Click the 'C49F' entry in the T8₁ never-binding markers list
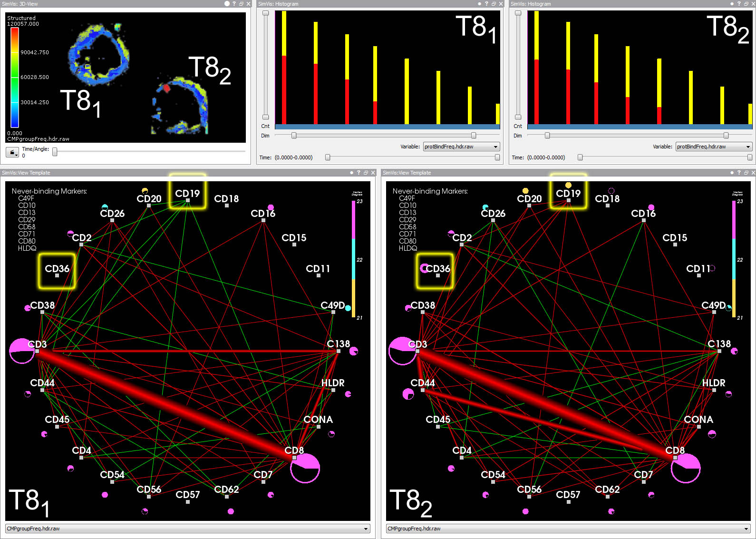756x539 pixels. (26, 198)
